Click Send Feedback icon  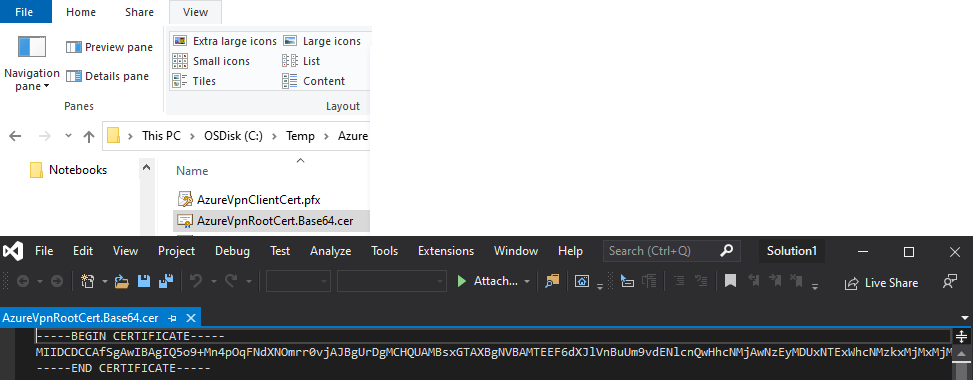click(x=949, y=281)
